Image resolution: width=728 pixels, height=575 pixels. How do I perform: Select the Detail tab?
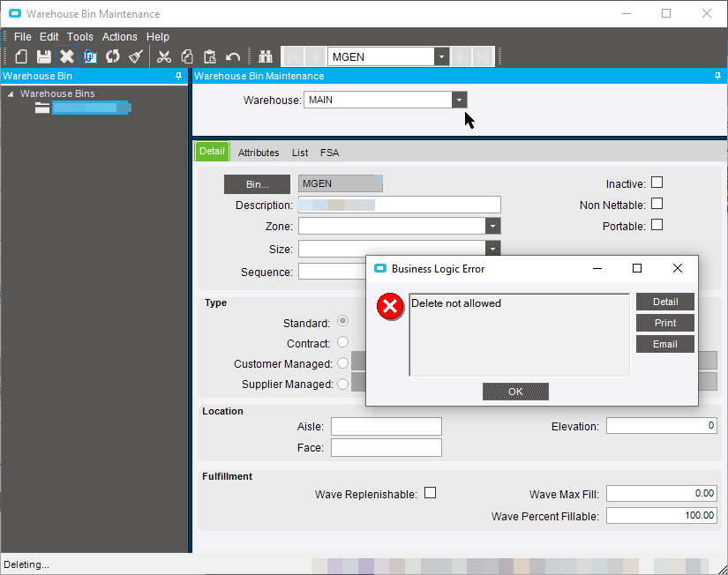212,152
